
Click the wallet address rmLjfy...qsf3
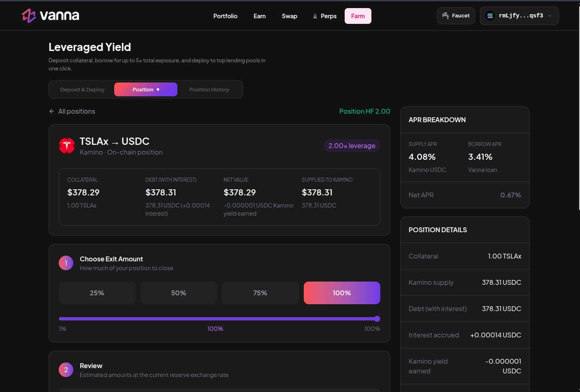pos(521,16)
